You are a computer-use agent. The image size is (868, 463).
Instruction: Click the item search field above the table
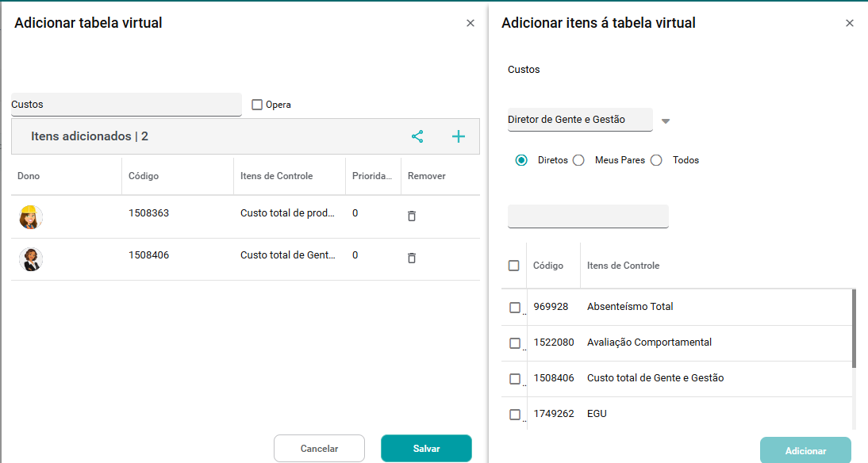(x=588, y=216)
